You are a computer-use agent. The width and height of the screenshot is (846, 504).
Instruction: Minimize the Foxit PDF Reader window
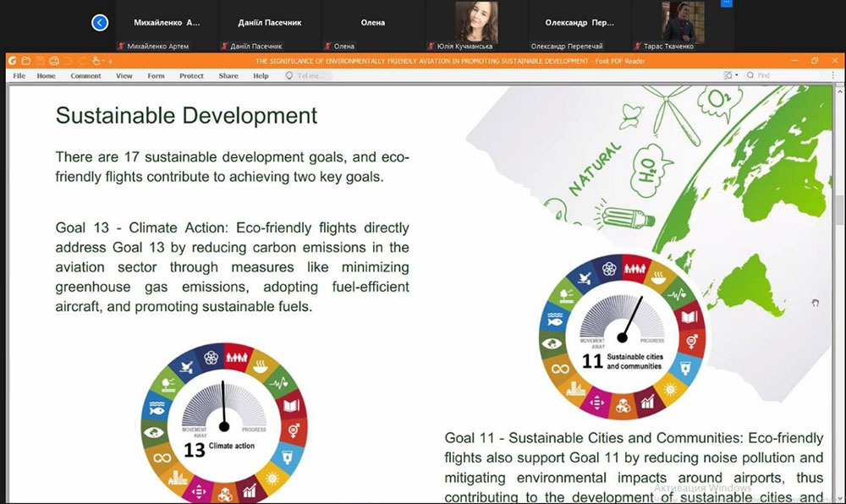pyautogui.click(x=795, y=61)
